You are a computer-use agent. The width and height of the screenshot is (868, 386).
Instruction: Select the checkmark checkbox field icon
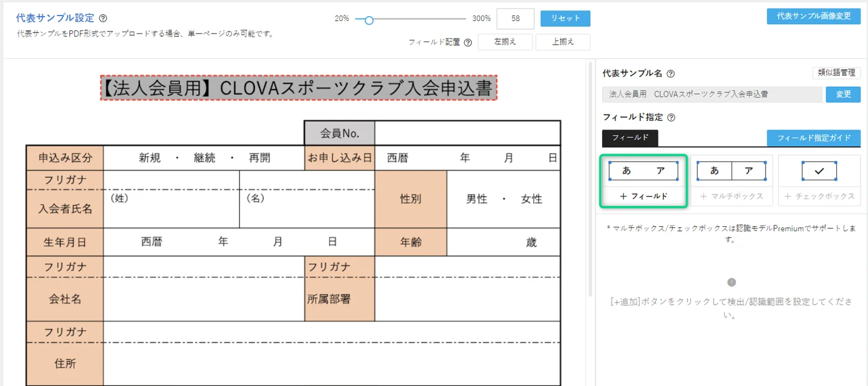[819, 171]
